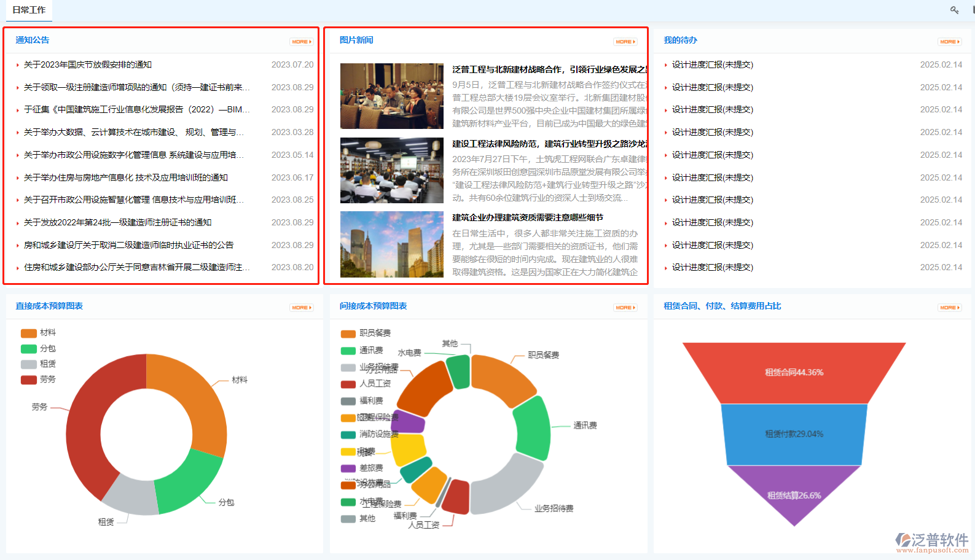
Task: Open MORE in the 图片新闻 panel
Action: [625, 42]
